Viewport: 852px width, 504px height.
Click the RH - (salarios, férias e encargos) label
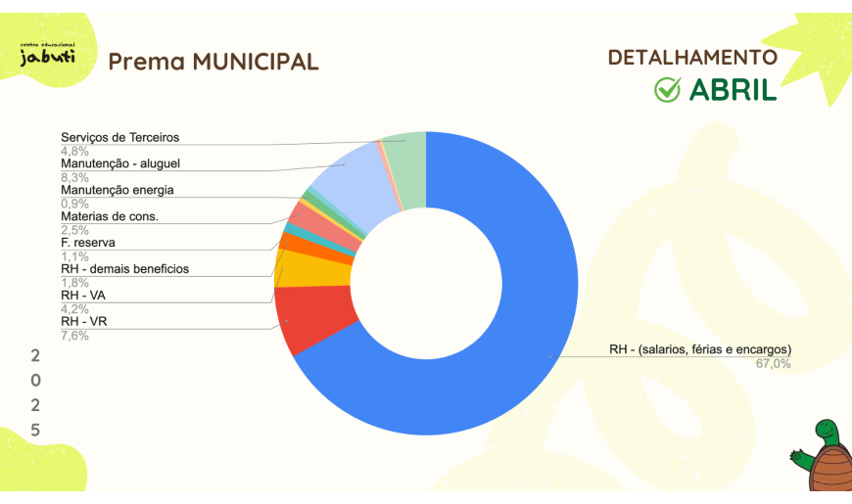click(x=699, y=349)
